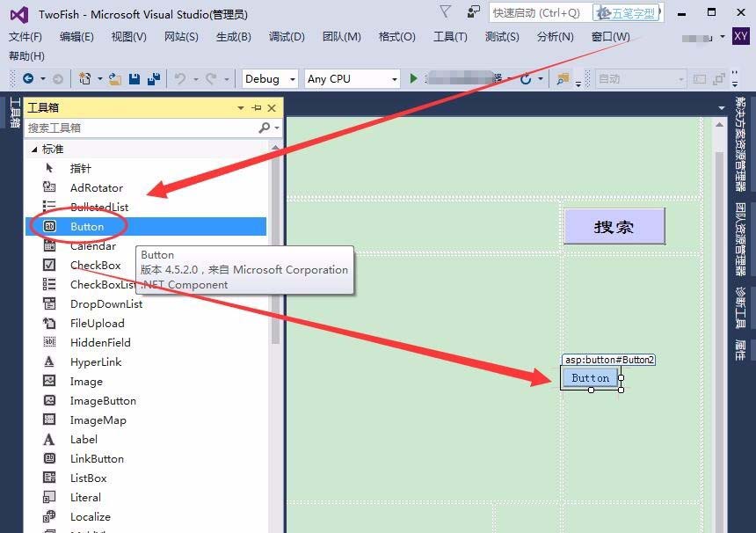Open the 调试 menu

click(285, 37)
